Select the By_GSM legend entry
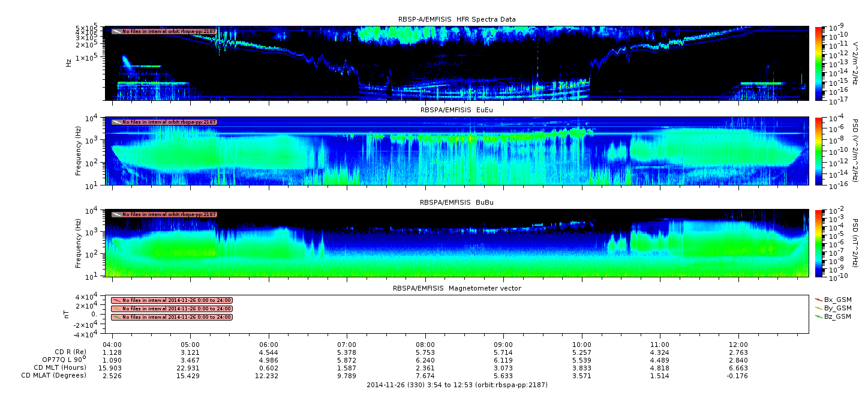The width and height of the screenshot is (868, 395). [x=837, y=307]
